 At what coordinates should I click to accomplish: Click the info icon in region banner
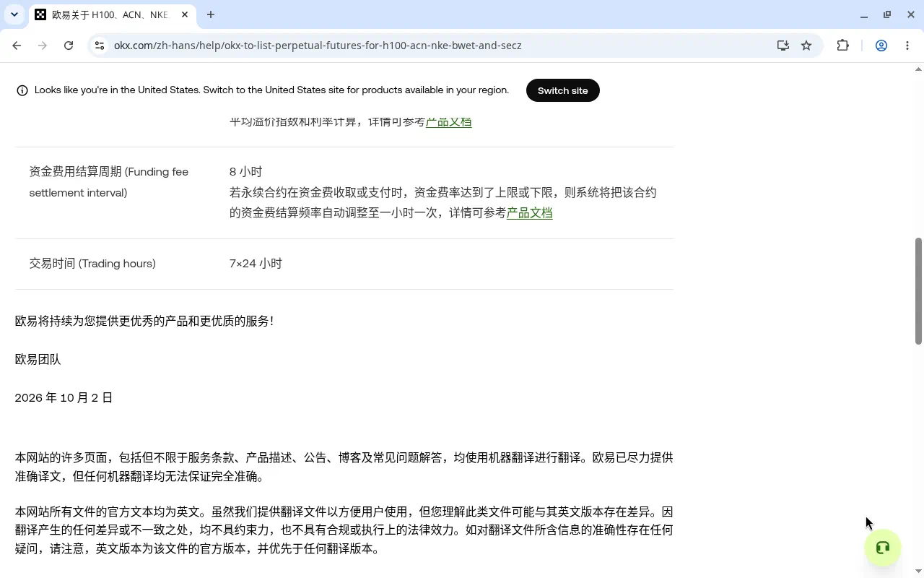pos(22,90)
